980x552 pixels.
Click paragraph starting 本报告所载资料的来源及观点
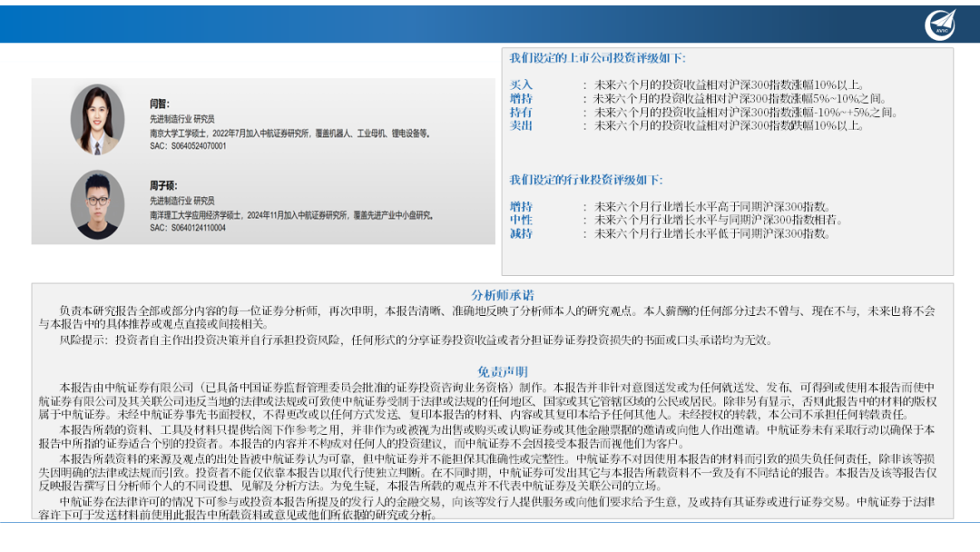[487, 472]
